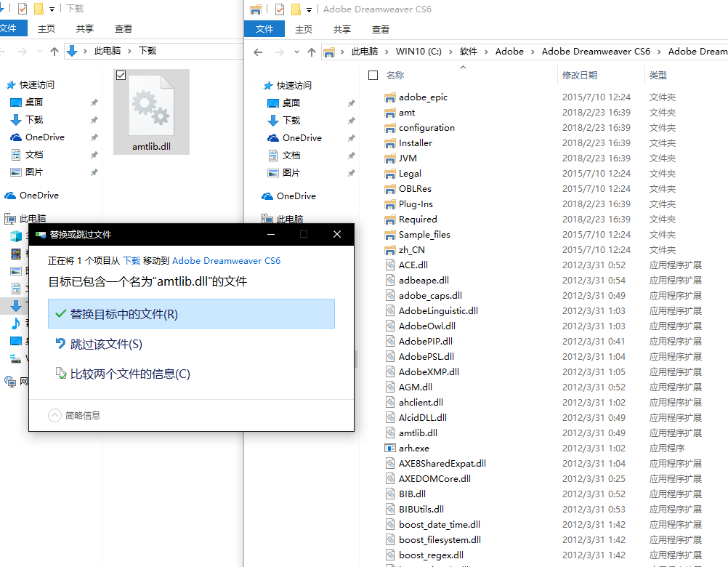Select the amtlib.dll file in Downloads window
The height and width of the screenshot is (567, 728).
pyautogui.click(x=151, y=112)
